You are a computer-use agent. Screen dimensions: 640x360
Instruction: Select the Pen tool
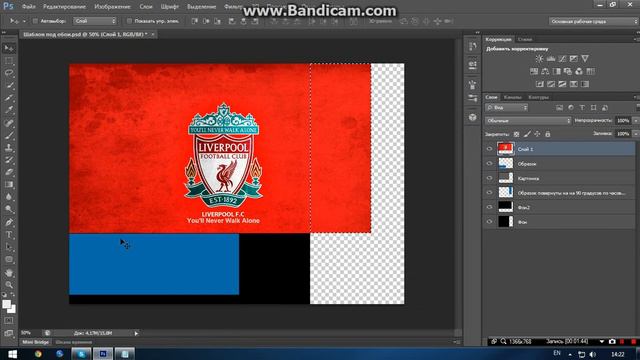tap(9, 222)
